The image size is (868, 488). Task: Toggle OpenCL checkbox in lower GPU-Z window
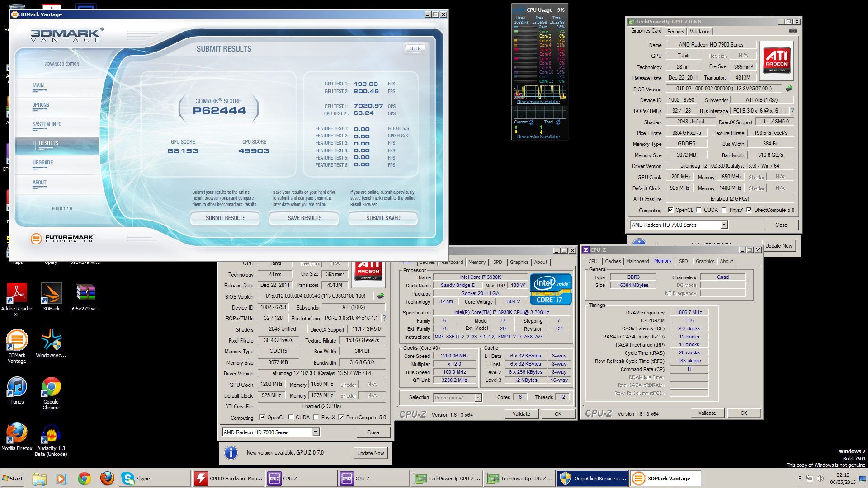click(262, 418)
